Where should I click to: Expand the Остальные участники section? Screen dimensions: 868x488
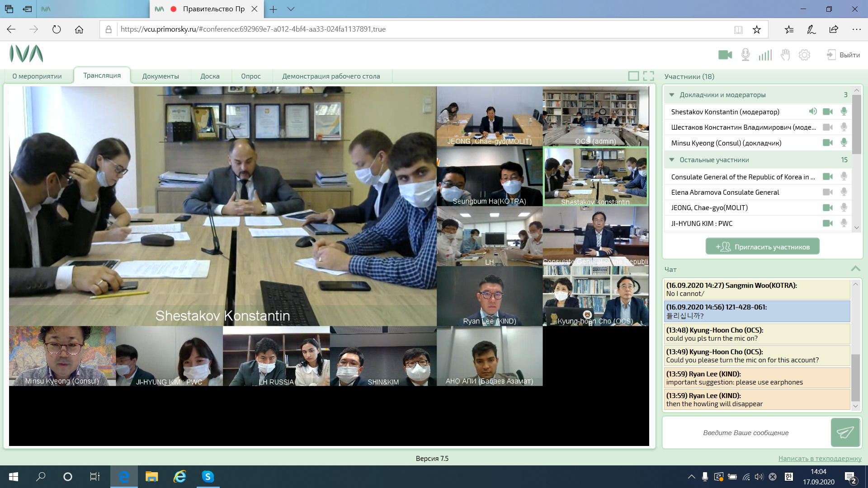[x=672, y=160]
